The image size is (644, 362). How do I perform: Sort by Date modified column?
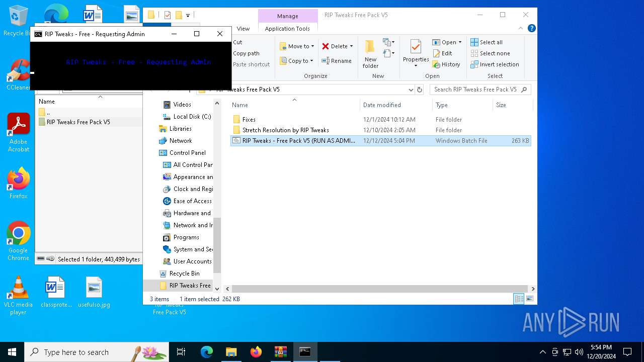tap(396, 105)
